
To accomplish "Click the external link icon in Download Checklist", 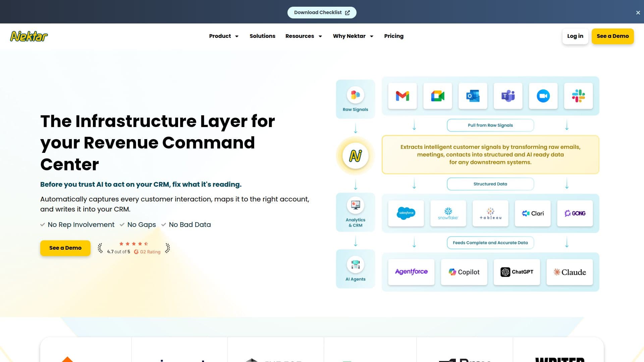I will pyautogui.click(x=347, y=13).
